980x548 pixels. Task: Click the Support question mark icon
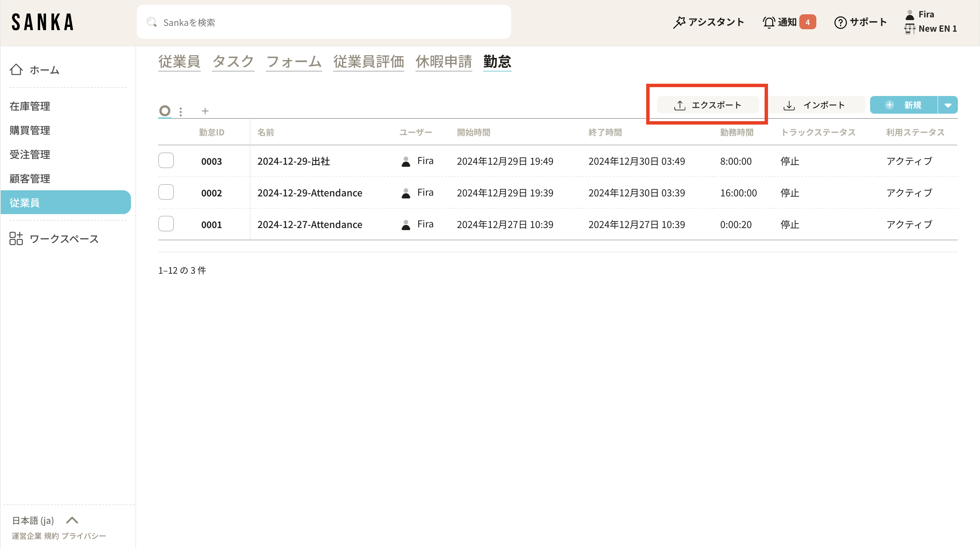[x=840, y=22]
